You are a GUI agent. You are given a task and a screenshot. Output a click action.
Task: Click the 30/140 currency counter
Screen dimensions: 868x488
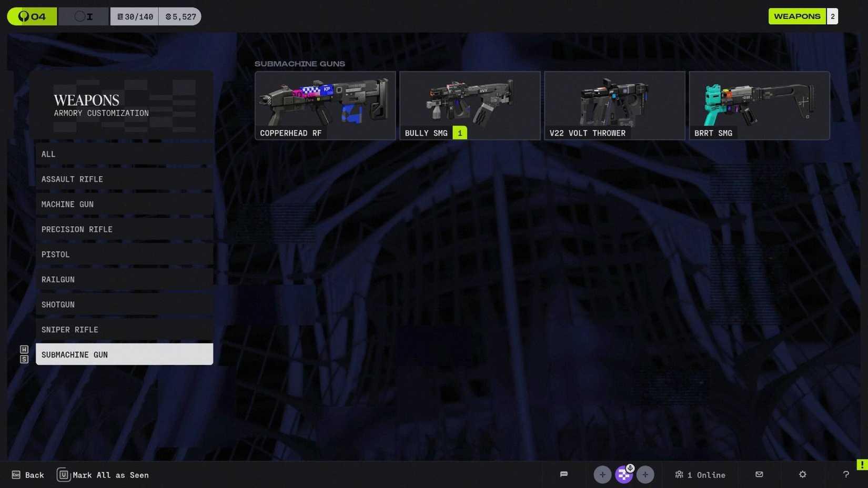tap(135, 16)
